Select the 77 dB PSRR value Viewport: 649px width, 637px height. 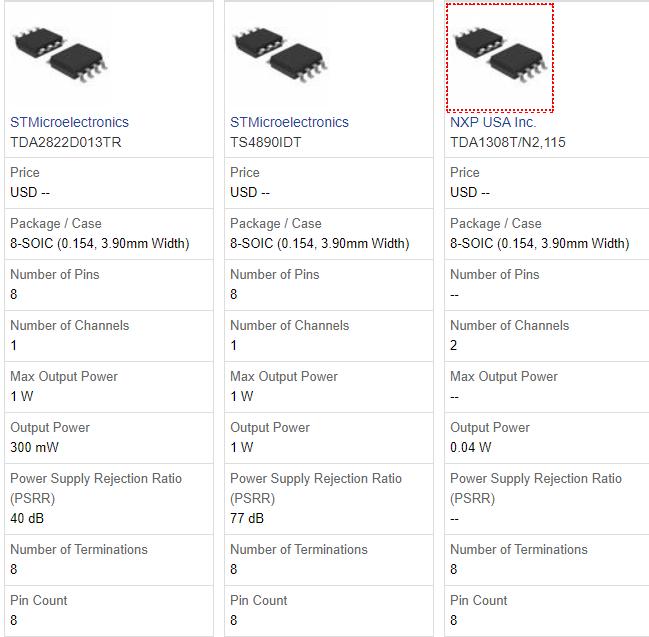(247, 518)
